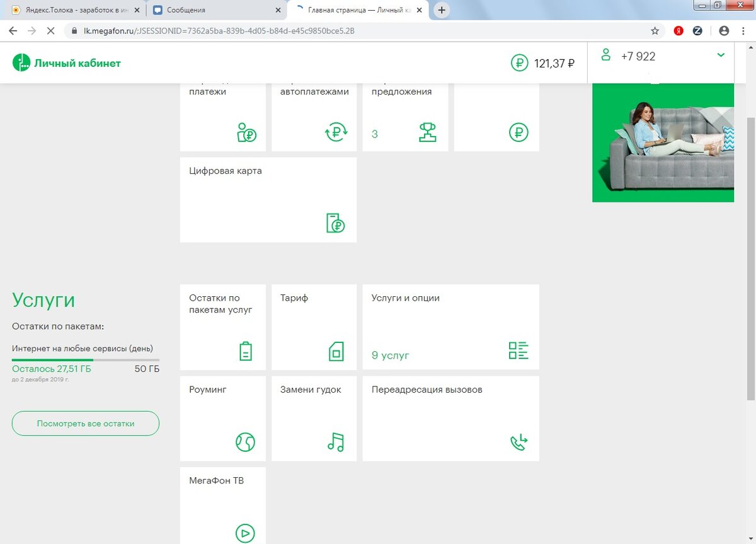Open the Цифровая карта tile icon
The height and width of the screenshot is (544, 756).
(336, 223)
